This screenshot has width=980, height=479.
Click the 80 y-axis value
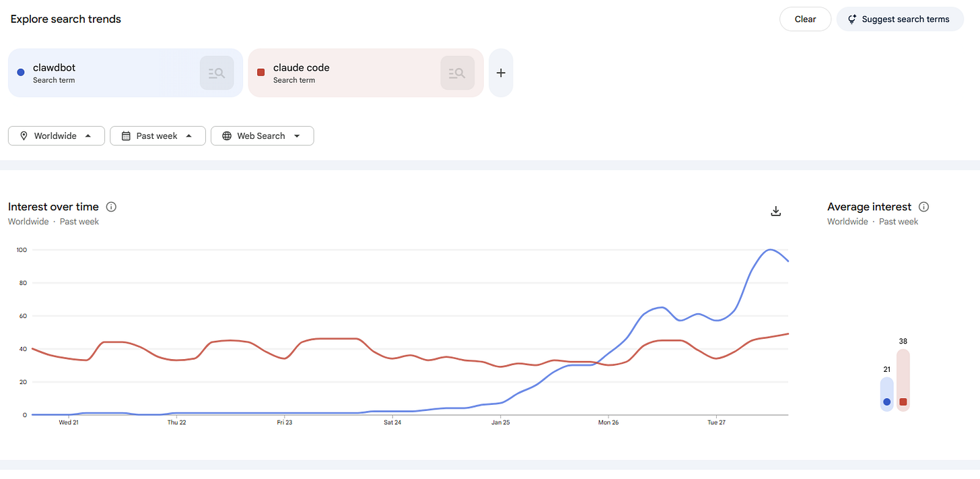click(x=22, y=283)
